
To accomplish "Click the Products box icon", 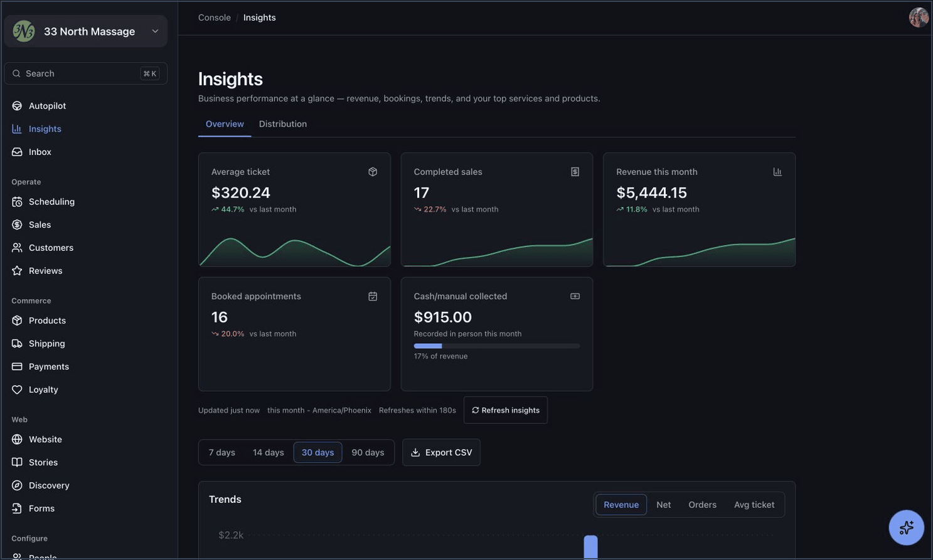I will [17, 320].
